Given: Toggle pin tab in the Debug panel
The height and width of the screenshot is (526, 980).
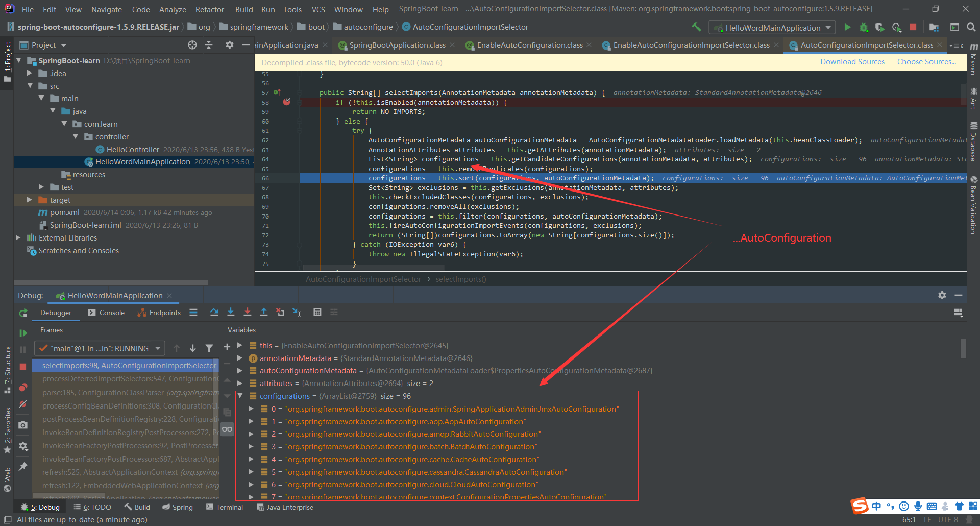Looking at the screenshot, I should [x=23, y=466].
